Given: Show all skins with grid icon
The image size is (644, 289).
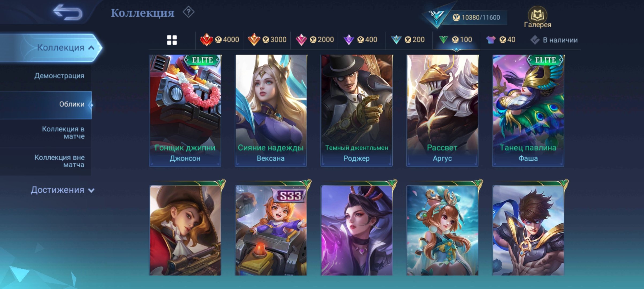Looking at the screenshot, I should pyautogui.click(x=172, y=40).
